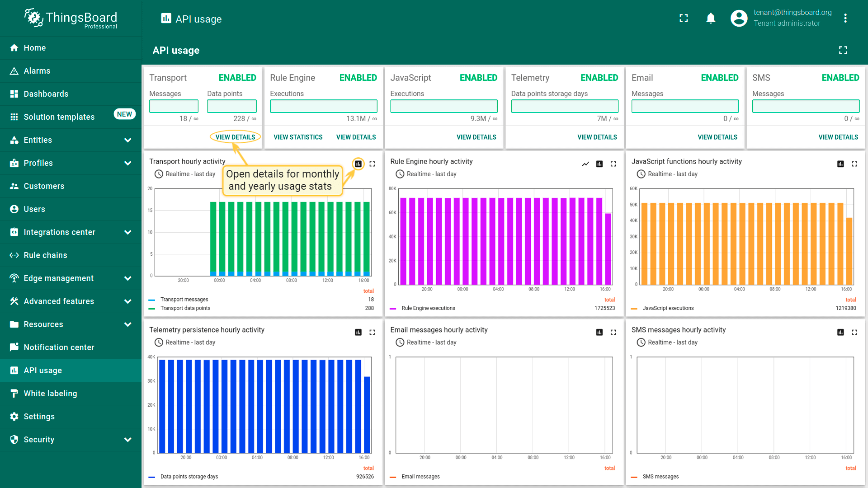Viewport: 868px width, 488px height.
Task: Expand the Security menu chevron
Action: click(127, 440)
